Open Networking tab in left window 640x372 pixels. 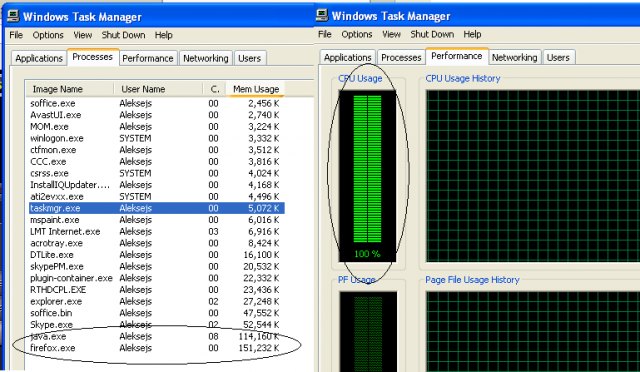(206, 58)
